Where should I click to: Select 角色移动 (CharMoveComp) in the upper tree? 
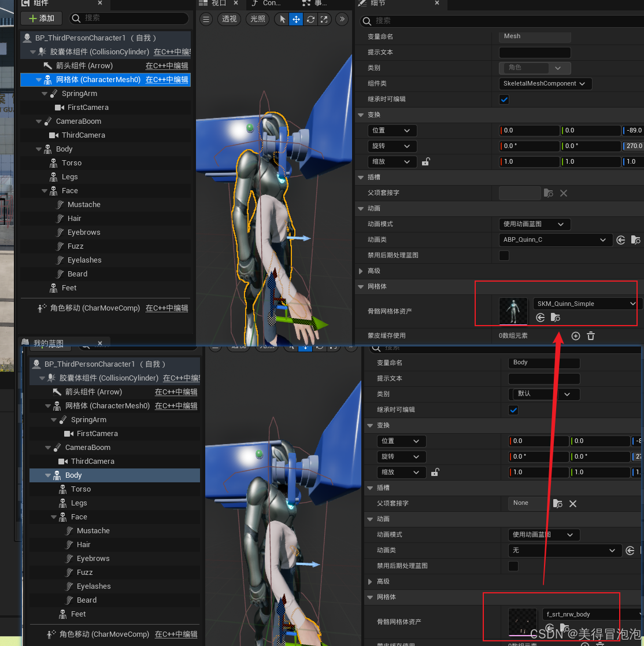(95, 308)
